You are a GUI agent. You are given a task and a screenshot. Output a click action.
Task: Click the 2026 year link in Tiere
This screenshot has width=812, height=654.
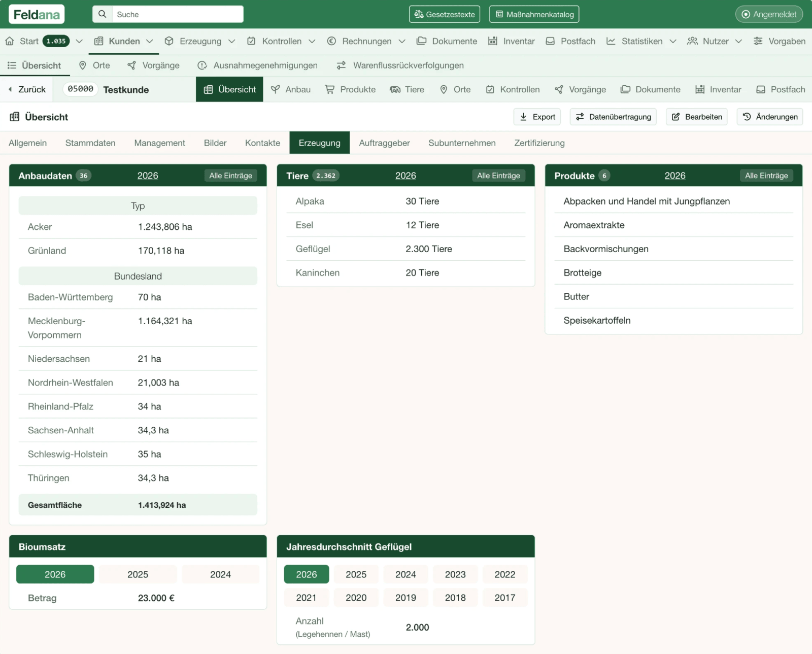[405, 176]
